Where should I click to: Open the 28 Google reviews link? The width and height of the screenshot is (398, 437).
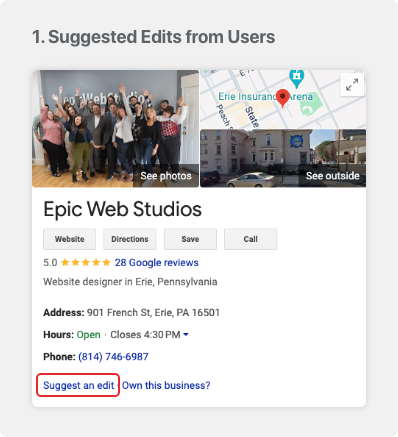pyautogui.click(x=157, y=263)
